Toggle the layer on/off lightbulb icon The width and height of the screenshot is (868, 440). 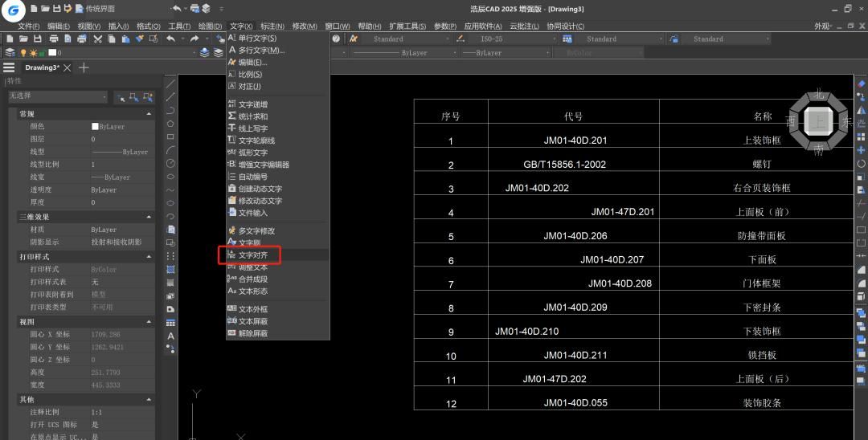[x=23, y=52]
